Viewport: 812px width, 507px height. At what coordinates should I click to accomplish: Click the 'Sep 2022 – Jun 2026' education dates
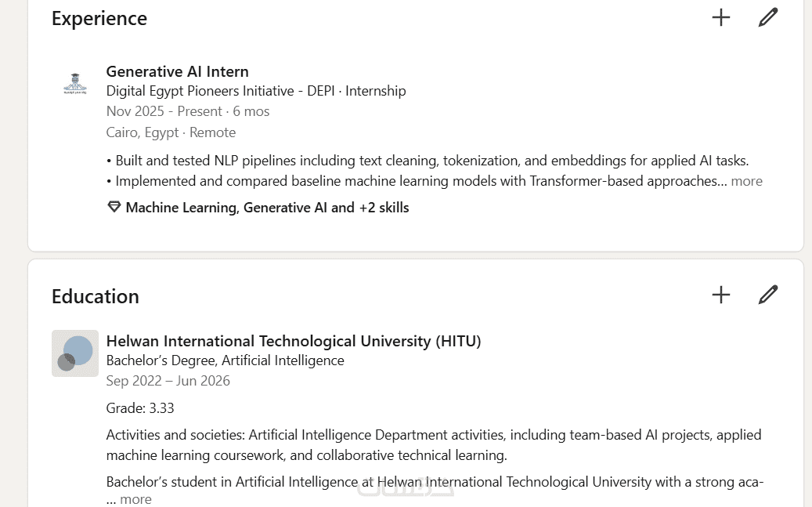(x=168, y=381)
